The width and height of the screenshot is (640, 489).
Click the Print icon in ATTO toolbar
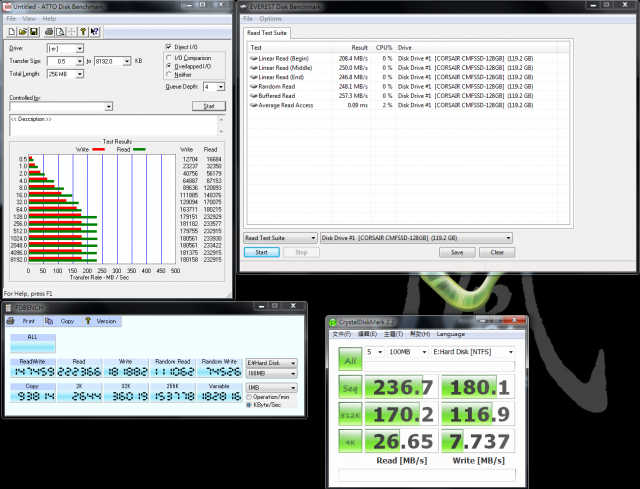pyautogui.click(x=49, y=31)
